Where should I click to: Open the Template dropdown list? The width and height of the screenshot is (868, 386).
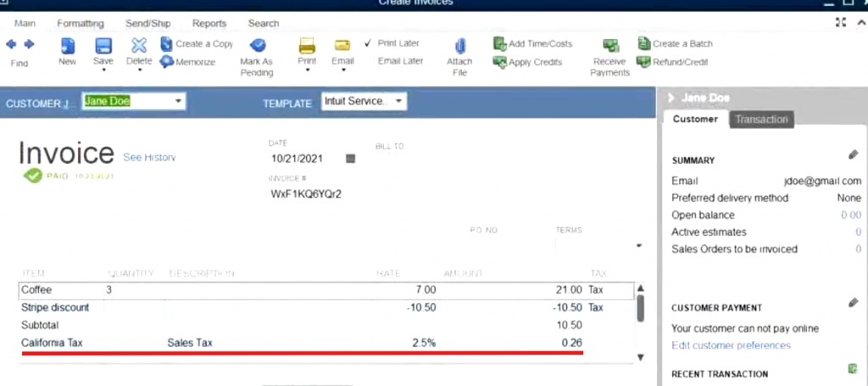click(398, 102)
